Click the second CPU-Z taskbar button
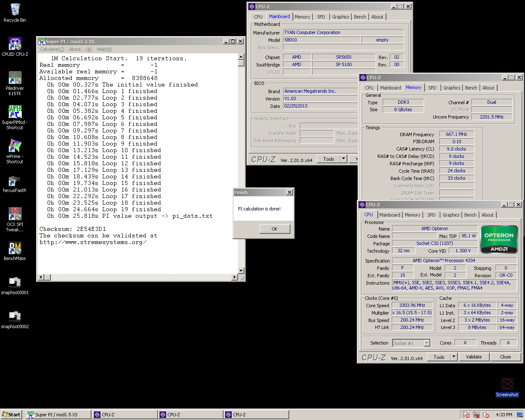 (191, 415)
